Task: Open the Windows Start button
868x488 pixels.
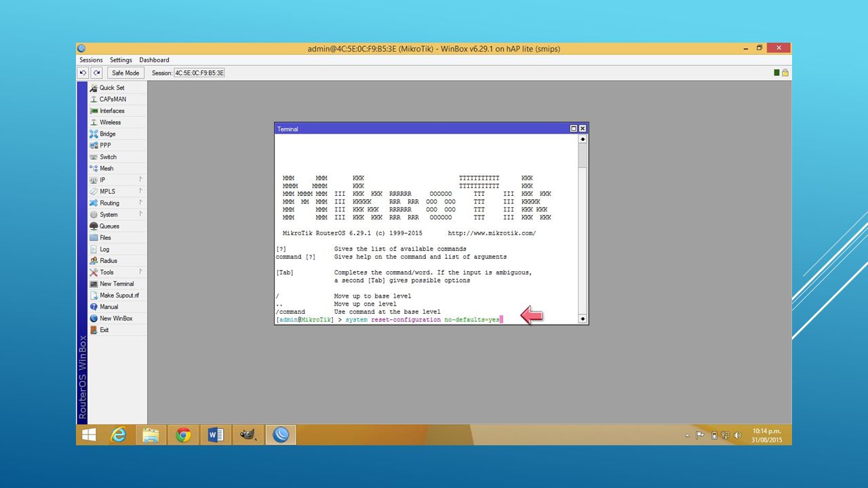Action: tap(89, 435)
